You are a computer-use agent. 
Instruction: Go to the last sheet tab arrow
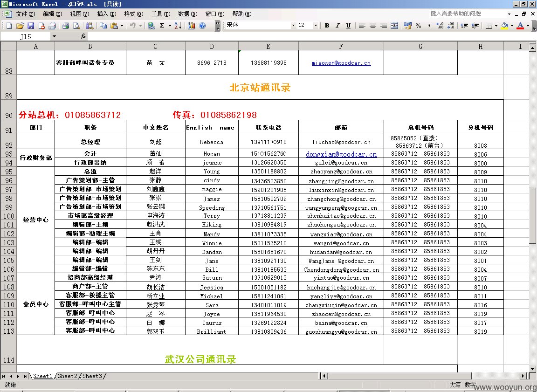(25, 376)
